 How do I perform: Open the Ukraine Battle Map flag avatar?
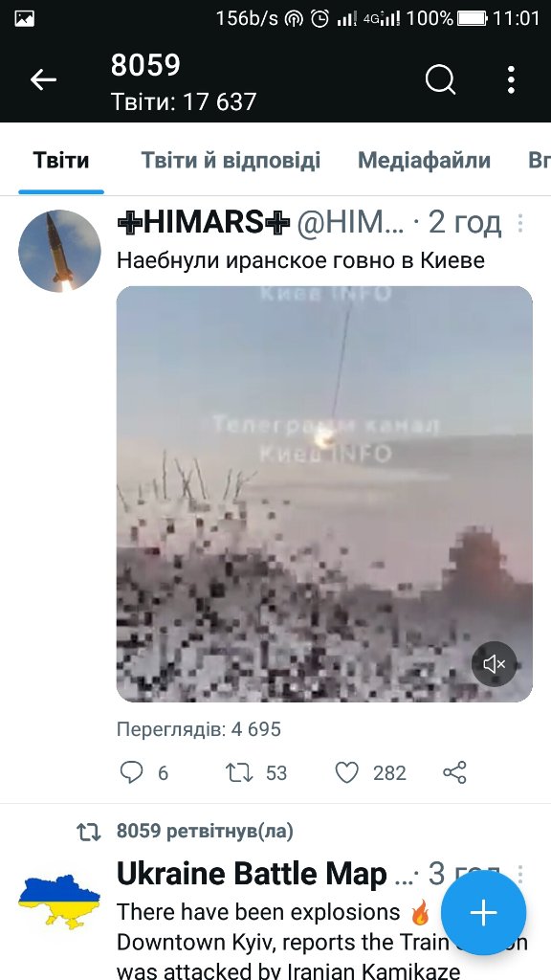click(59, 902)
